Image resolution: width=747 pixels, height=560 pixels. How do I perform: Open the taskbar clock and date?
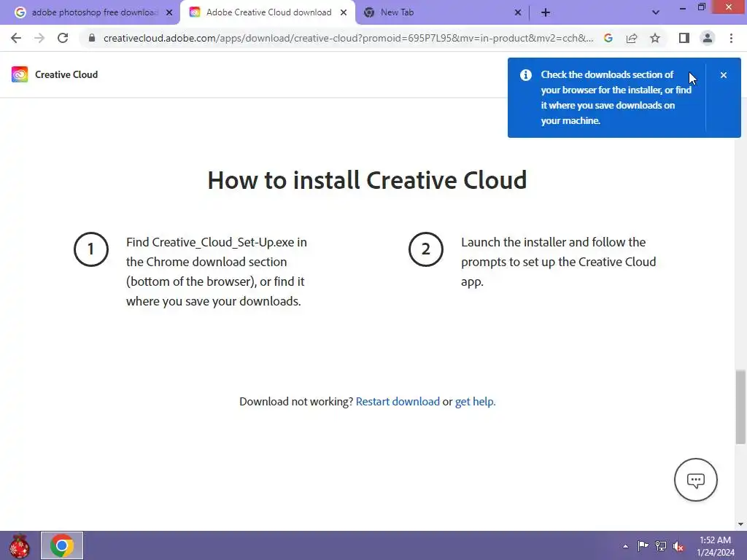pos(715,546)
